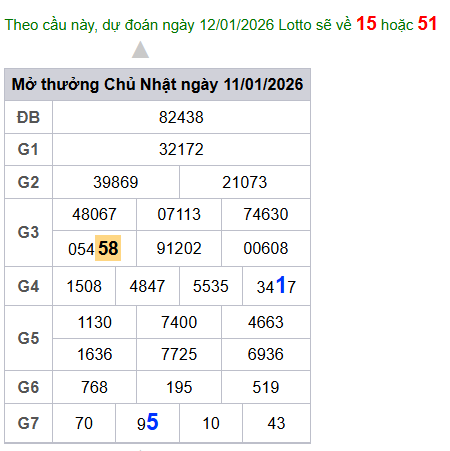Screen dimensions: 450x451
Task: Click the ĐB row label
Action: [29, 117]
